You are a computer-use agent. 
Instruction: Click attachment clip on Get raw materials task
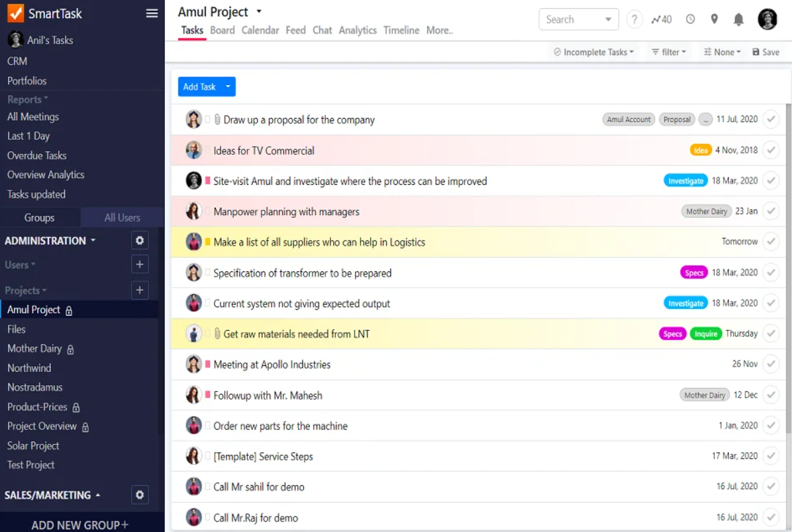(217, 333)
